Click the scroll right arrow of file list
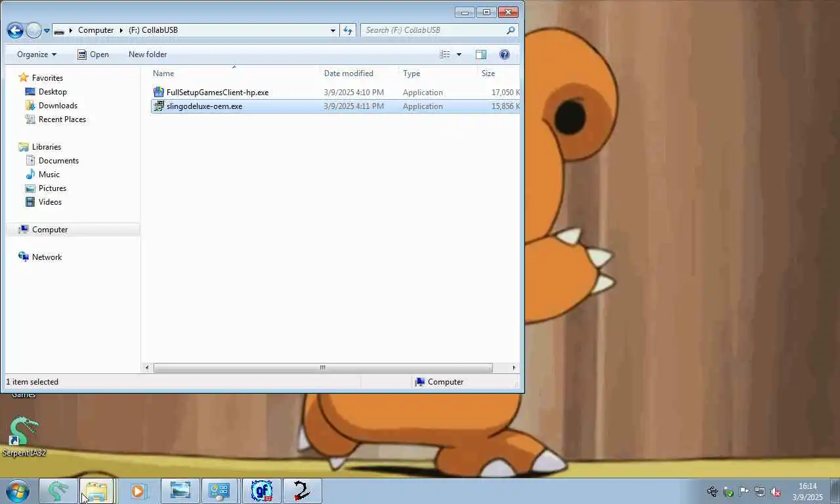The height and width of the screenshot is (504, 840). pyautogui.click(x=514, y=367)
